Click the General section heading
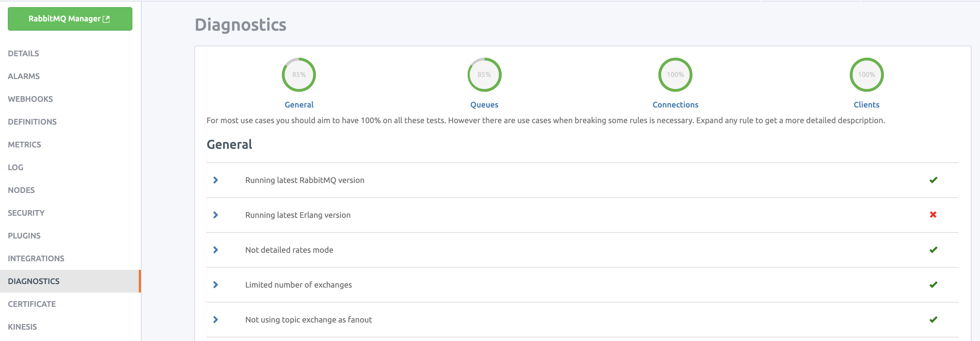Image resolution: width=980 pixels, height=341 pixels. (x=230, y=145)
